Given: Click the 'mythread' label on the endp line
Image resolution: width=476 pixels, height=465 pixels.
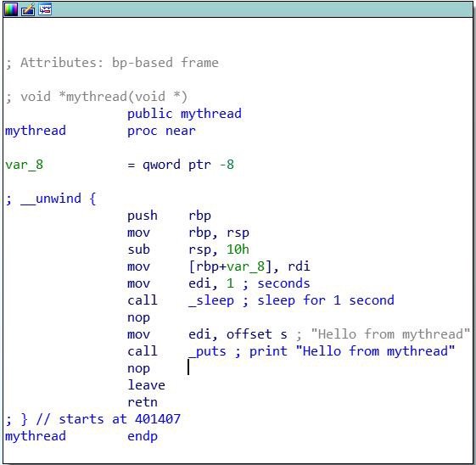Looking at the screenshot, I should pyautogui.click(x=36, y=436).
